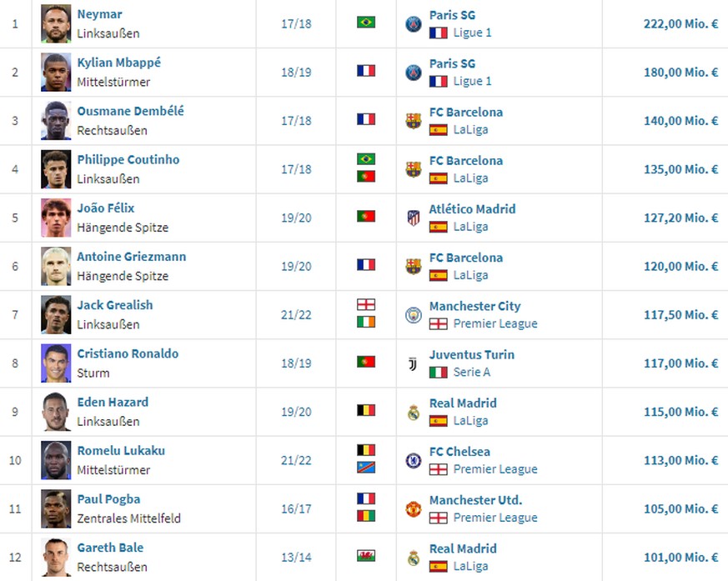Click the FC Barcelona crest in Dembélé's row
This screenshot has height=581, width=728.
(413, 121)
